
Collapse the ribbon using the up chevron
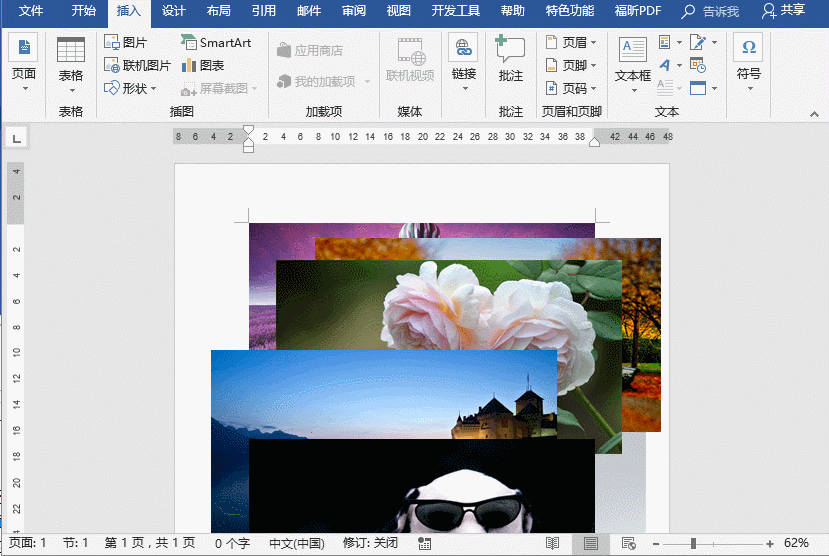point(813,112)
